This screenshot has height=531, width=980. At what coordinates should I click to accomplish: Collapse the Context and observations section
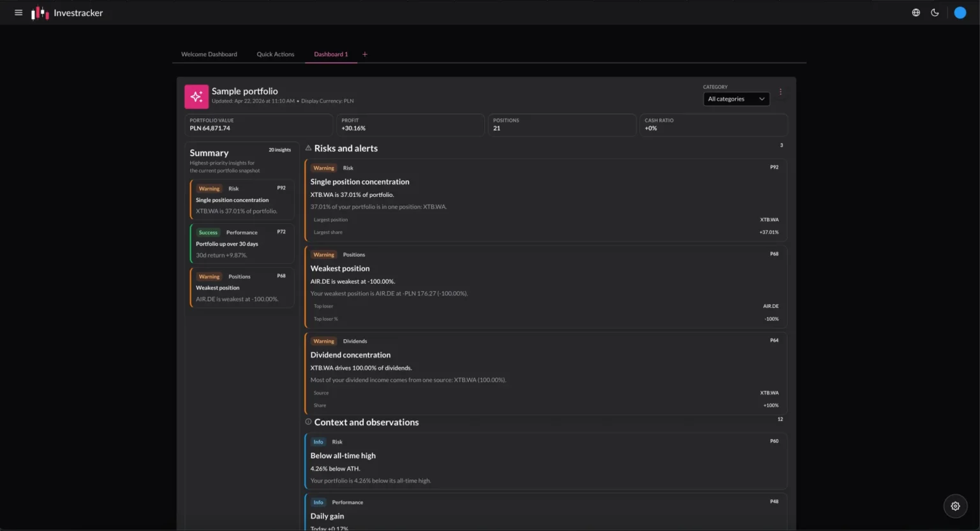[366, 423]
